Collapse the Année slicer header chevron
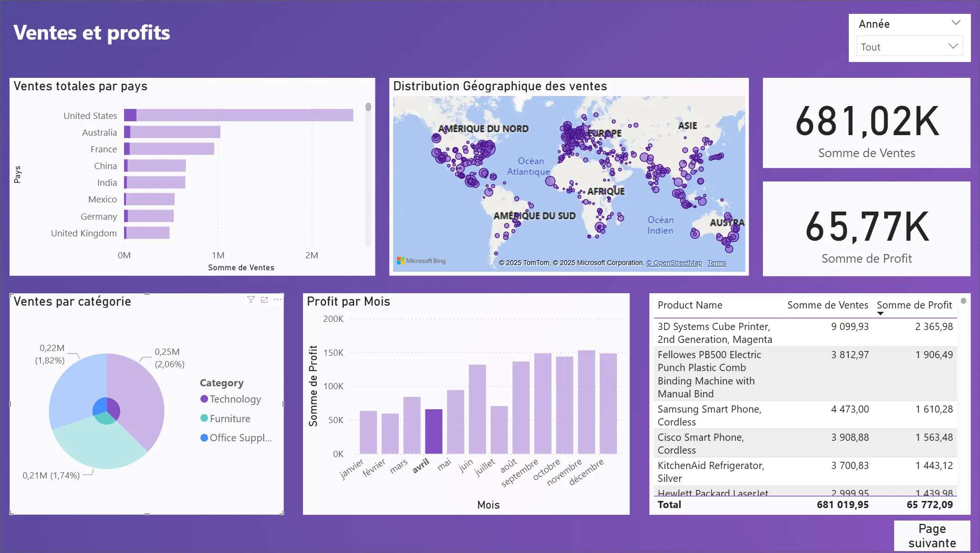 tap(956, 23)
